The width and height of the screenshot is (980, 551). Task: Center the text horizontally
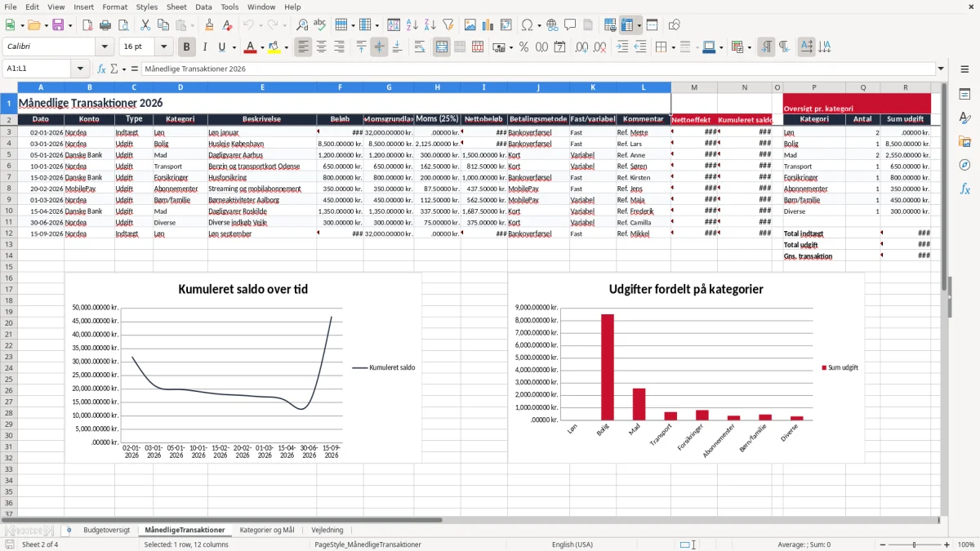[x=321, y=47]
